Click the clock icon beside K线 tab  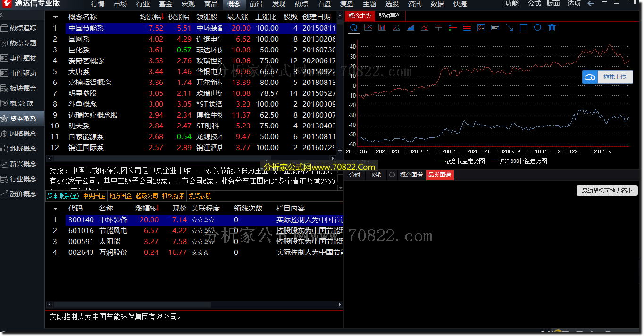tap(392, 175)
